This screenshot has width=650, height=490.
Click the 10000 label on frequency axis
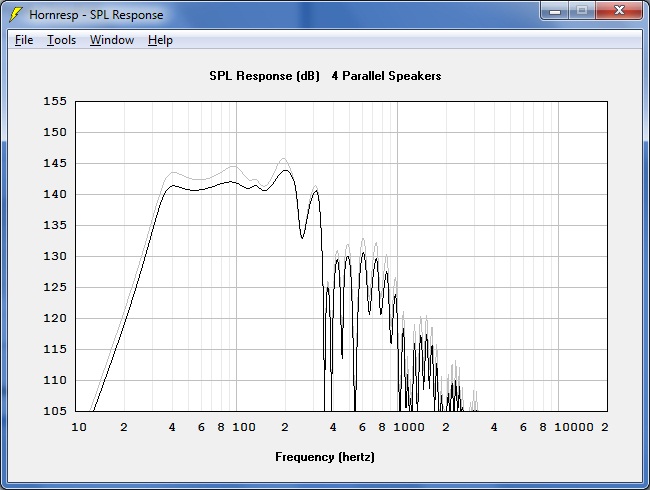[x=574, y=427]
